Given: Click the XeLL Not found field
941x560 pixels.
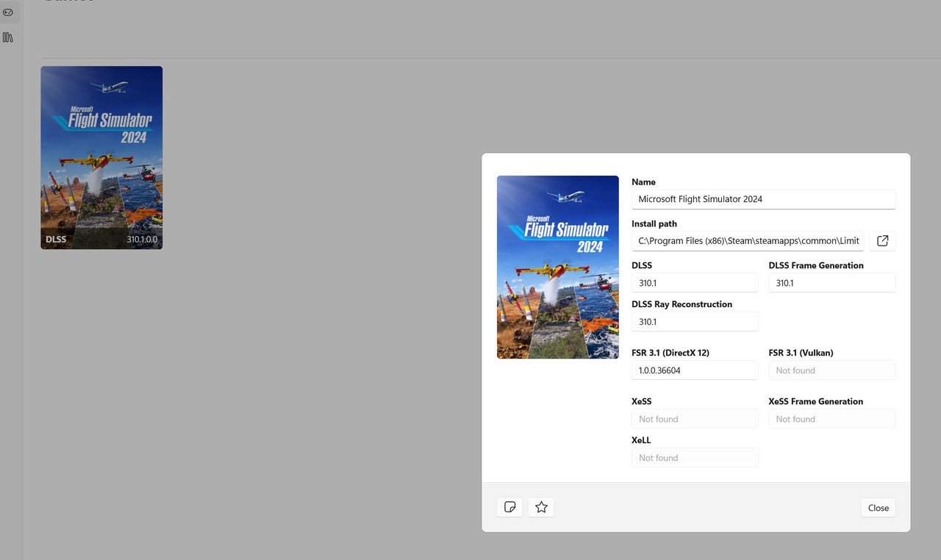Looking at the screenshot, I should coord(695,458).
